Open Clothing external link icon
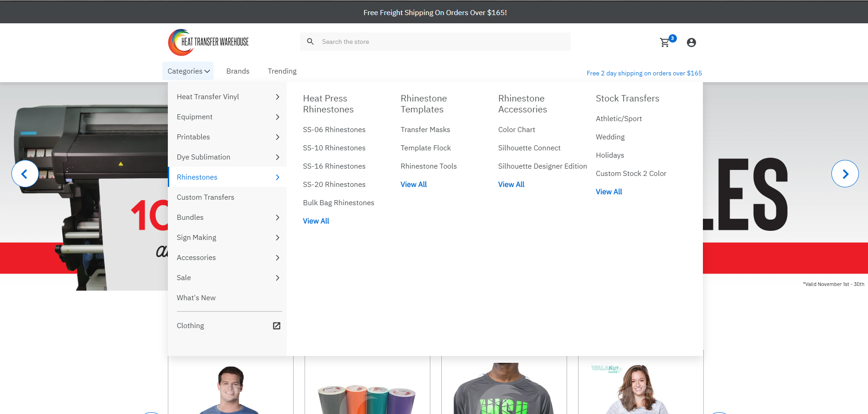Image resolution: width=868 pixels, height=414 pixels. coord(276,326)
